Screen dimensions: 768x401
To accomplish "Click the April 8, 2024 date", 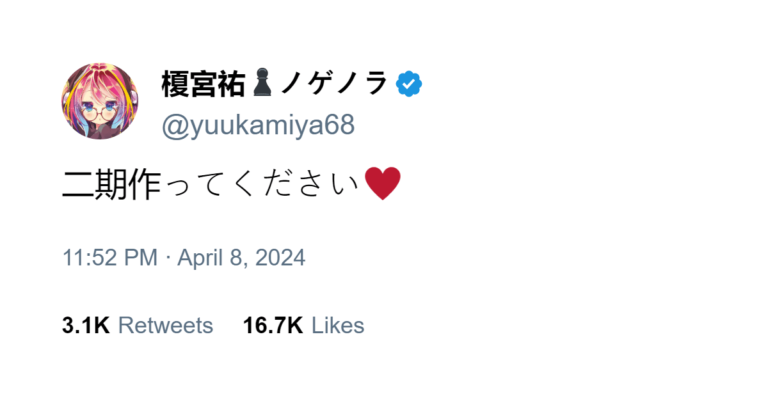I will tap(241, 258).
